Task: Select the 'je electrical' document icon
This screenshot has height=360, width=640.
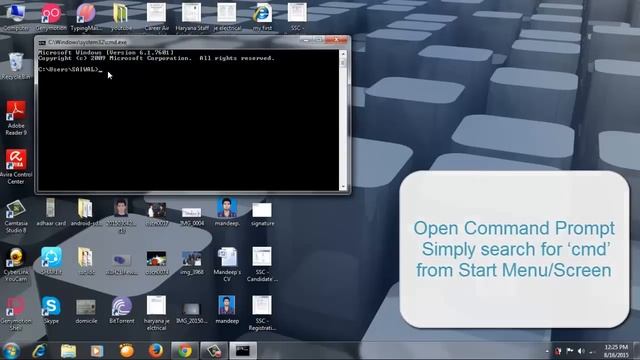Action: pyautogui.click(x=227, y=16)
